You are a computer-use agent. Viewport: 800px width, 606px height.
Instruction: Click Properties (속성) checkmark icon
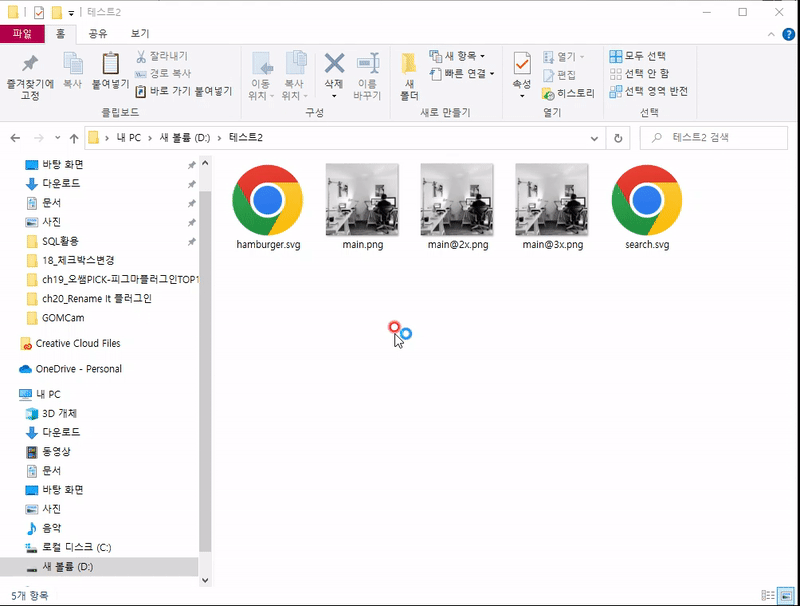click(x=522, y=64)
